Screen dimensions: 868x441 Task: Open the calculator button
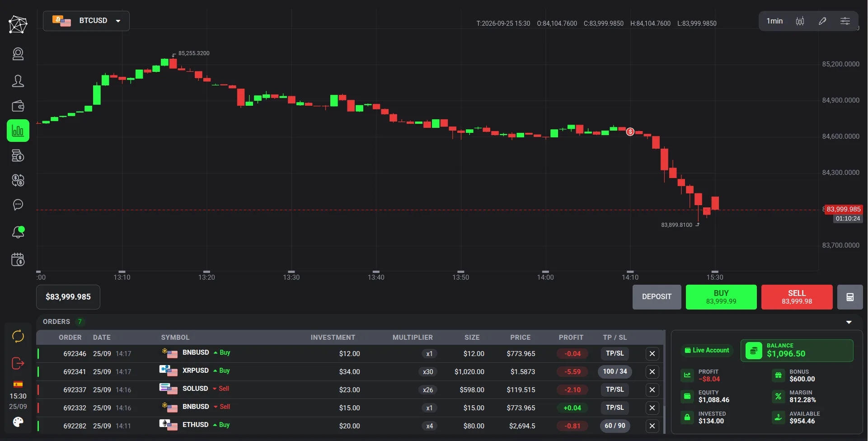tap(850, 297)
